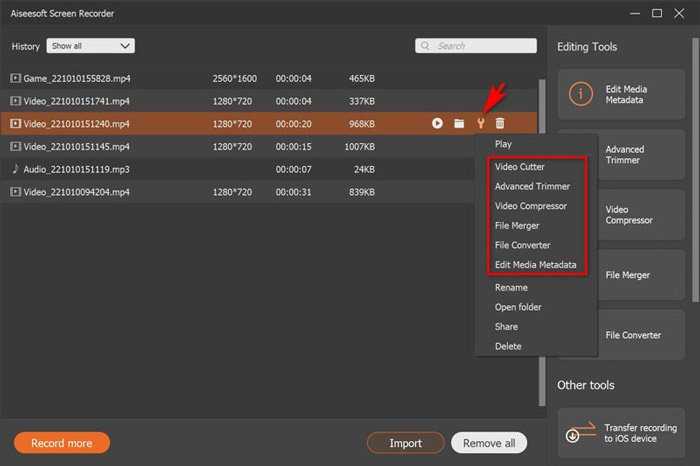This screenshot has width=700, height=466.
Task: Click the magnifier icon in the search box
Action: point(425,46)
